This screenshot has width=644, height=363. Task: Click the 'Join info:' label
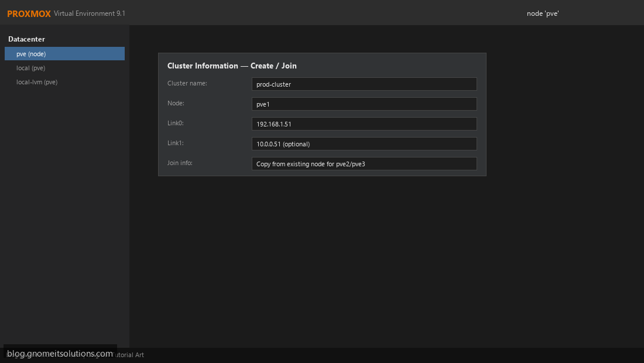(x=180, y=163)
